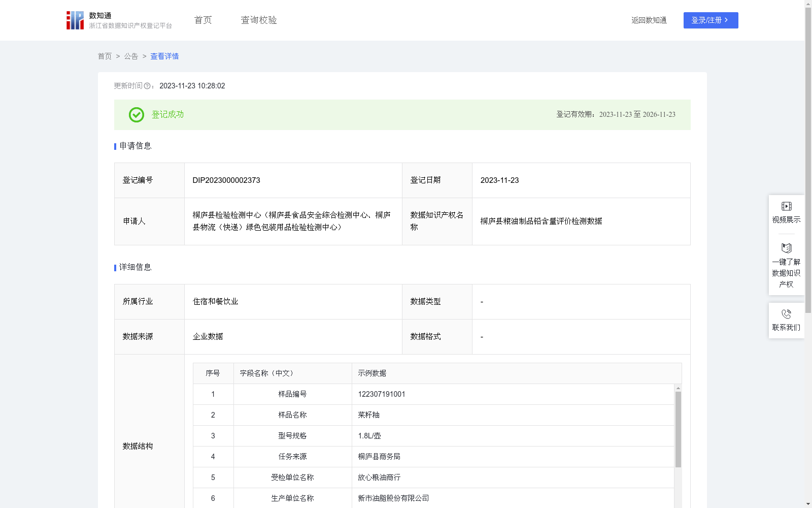The height and width of the screenshot is (508, 812).
Task: Click the 数知通 platform logo
Action: [x=119, y=20]
